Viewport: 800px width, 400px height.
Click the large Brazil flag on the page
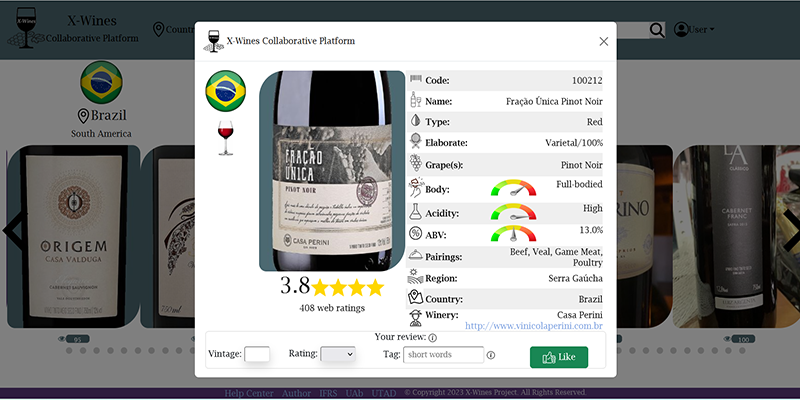point(101,82)
